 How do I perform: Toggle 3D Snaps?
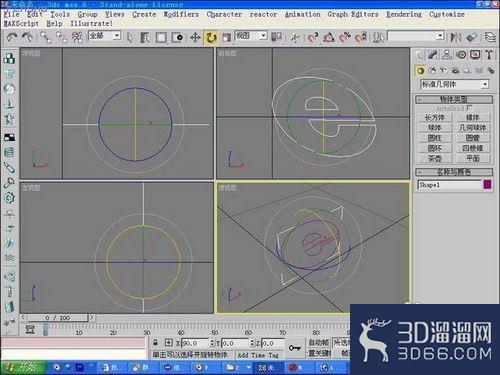click(x=313, y=37)
